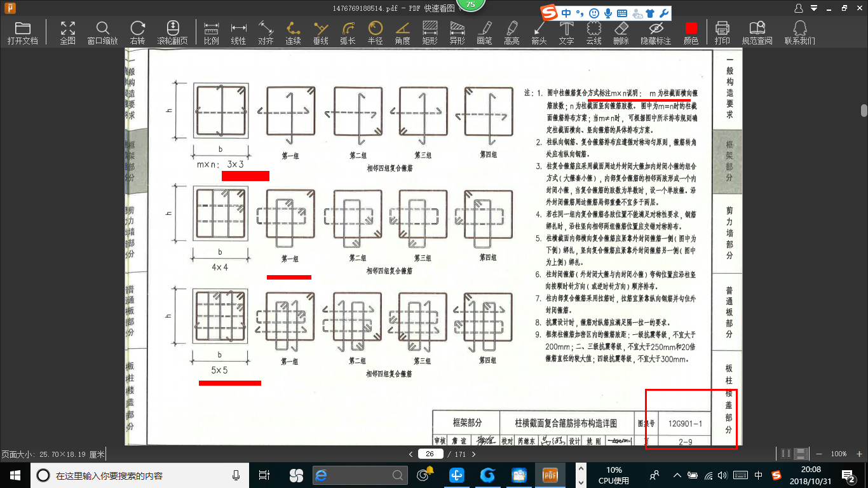Select the 线性 linear measure tool
This screenshot has height=488, width=868.
[238, 32]
